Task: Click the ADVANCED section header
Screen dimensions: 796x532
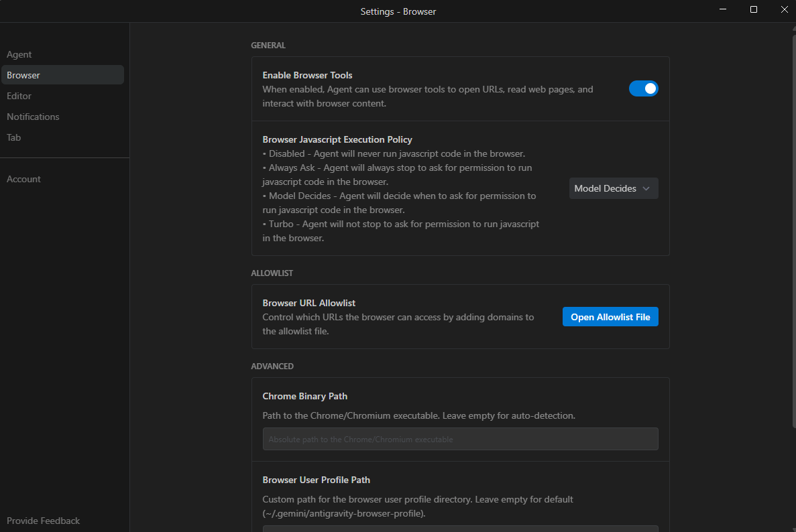Action: (x=272, y=366)
